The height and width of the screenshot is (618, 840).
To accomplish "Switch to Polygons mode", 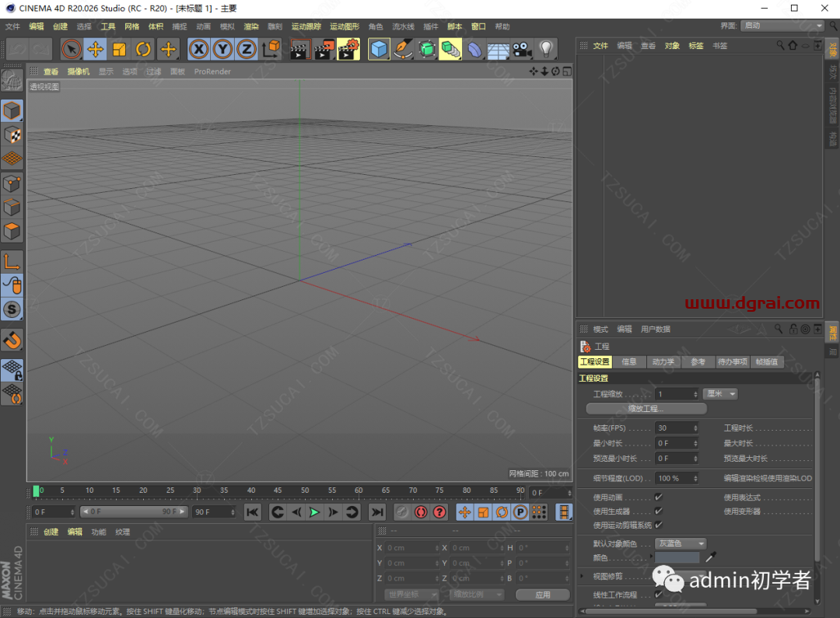I will (x=12, y=232).
